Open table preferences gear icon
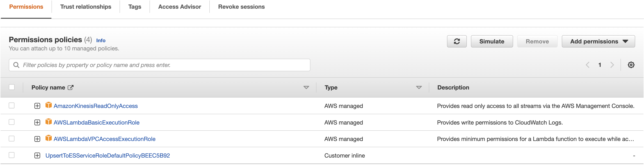Image resolution: width=644 pixels, height=165 pixels. 631,65
